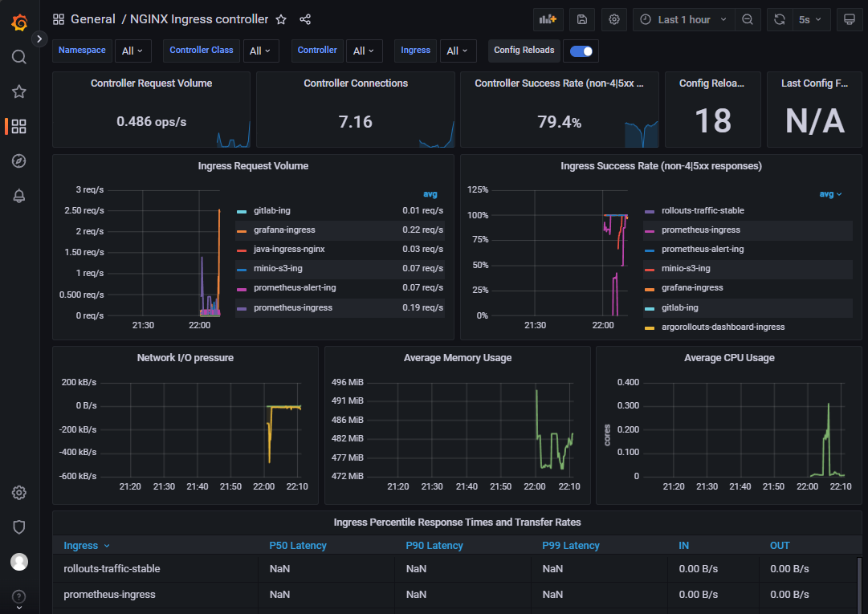The image size is (868, 614).
Task: Open the Alerting bell icon
Action: pyautogui.click(x=18, y=196)
